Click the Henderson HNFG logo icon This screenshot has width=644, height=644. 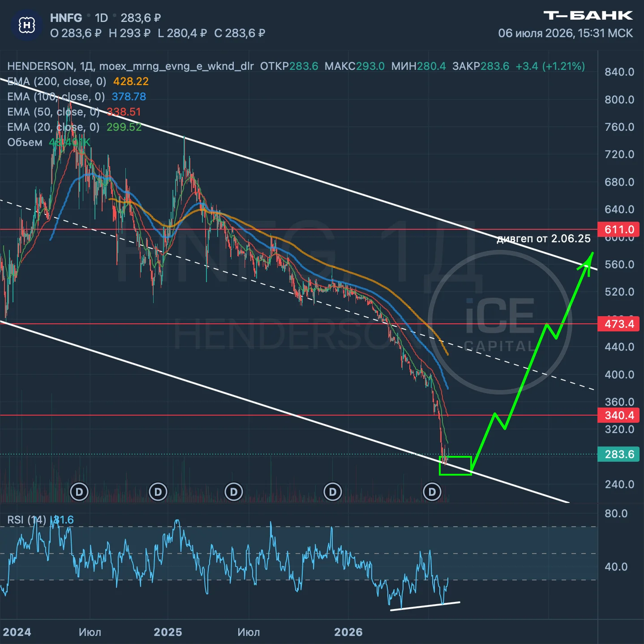click(27, 26)
